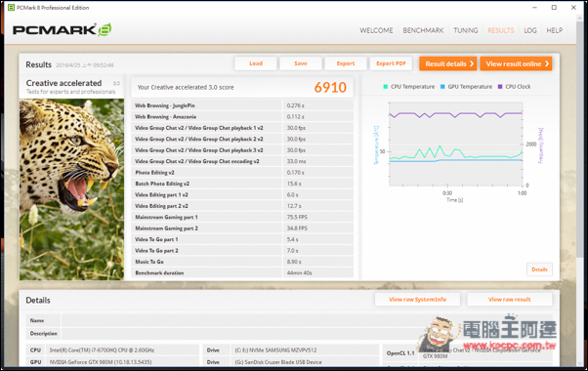This screenshot has height=371, width=588.
Task: Select the Video To Go part 1 row
Action: 242,239
